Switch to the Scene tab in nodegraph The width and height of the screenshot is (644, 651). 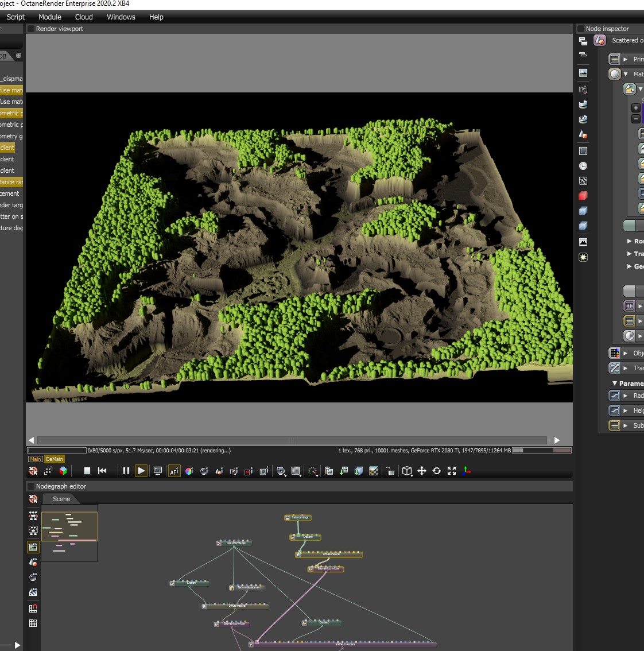(x=61, y=499)
